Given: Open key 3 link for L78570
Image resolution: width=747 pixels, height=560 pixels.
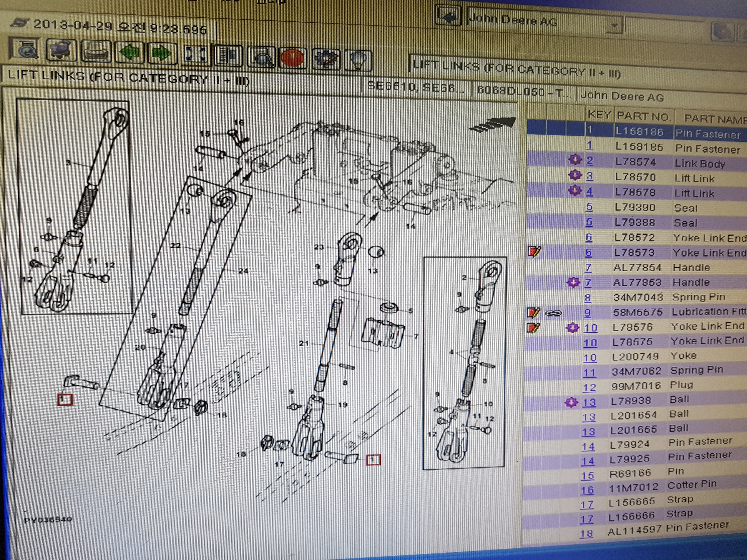Looking at the screenshot, I should point(590,176).
